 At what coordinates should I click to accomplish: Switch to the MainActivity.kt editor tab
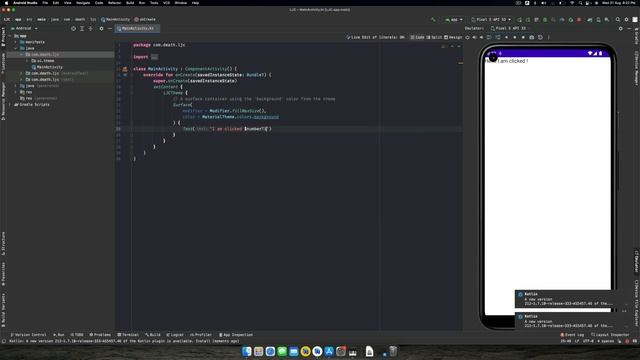[x=138, y=28]
